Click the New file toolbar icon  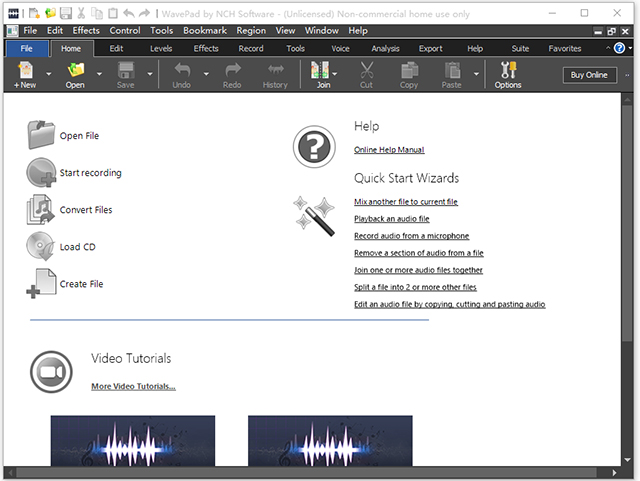click(x=25, y=70)
